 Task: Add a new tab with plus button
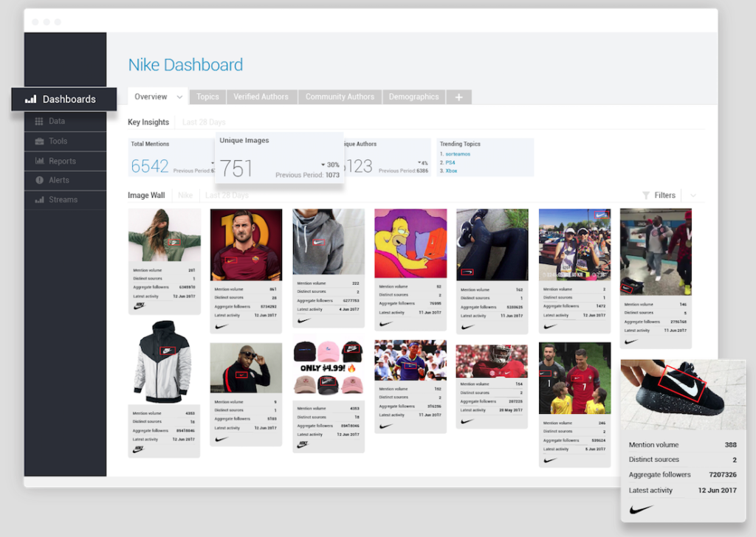[459, 97]
